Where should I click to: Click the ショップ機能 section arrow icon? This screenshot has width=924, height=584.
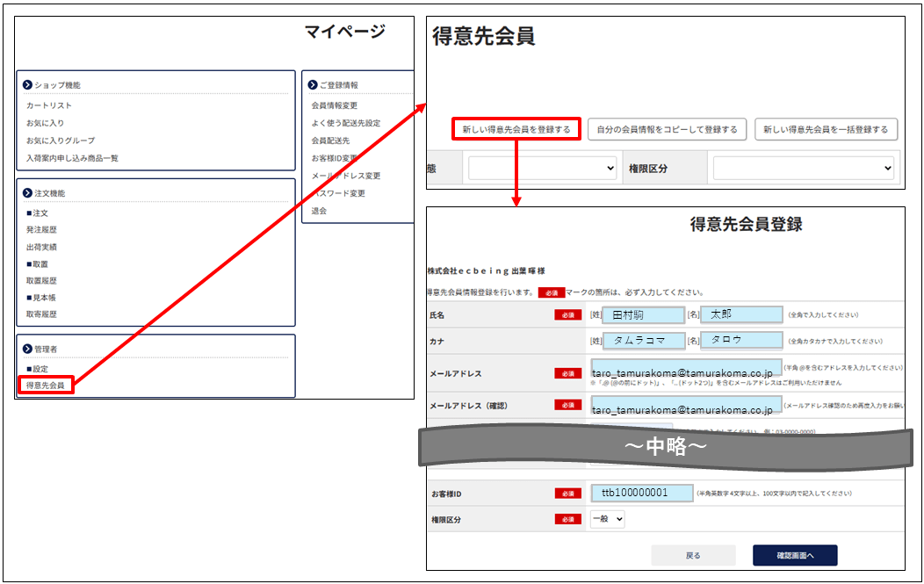(28, 85)
